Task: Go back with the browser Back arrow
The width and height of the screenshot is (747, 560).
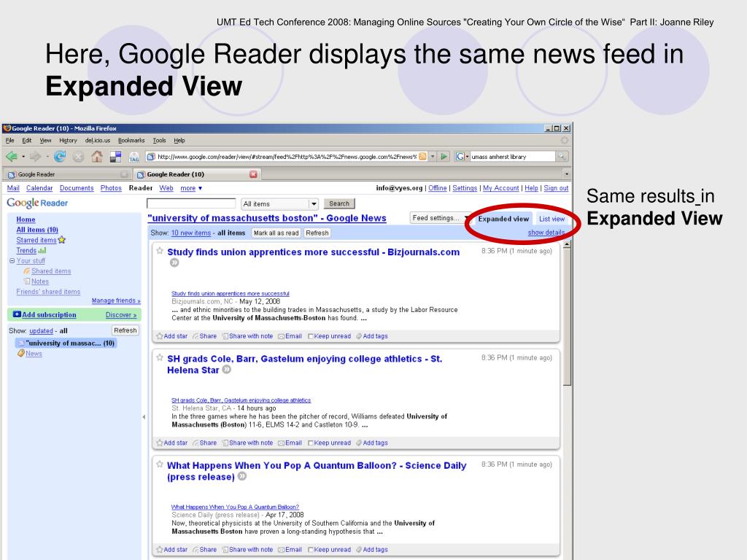Action: coord(12,156)
